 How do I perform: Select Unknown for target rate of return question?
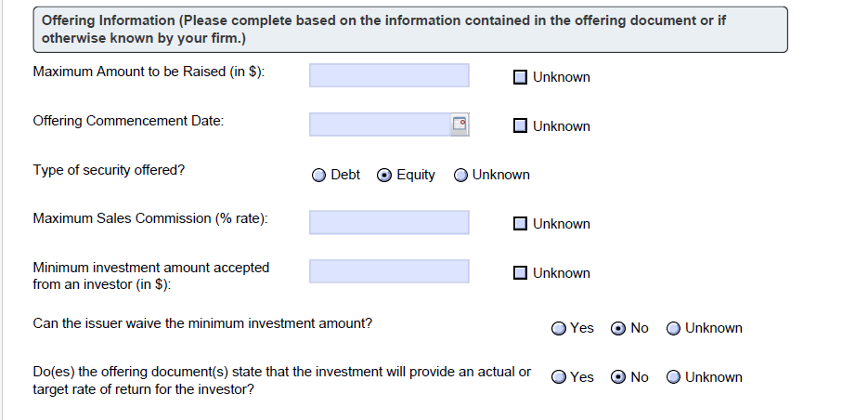(673, 377)
